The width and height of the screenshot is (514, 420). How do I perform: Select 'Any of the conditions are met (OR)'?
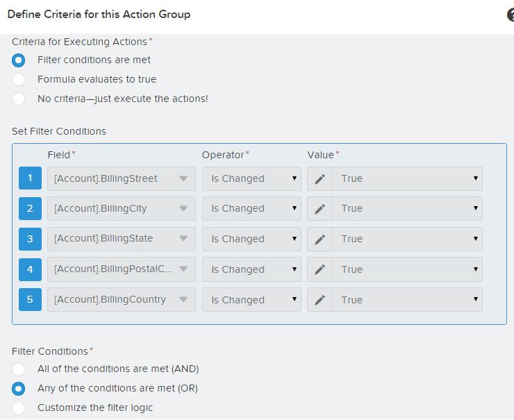click(x=19, y=388)
